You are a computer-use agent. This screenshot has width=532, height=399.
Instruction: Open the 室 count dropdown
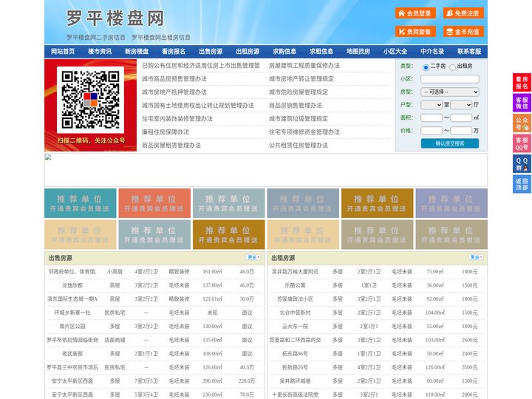click(x=432, y=105)
